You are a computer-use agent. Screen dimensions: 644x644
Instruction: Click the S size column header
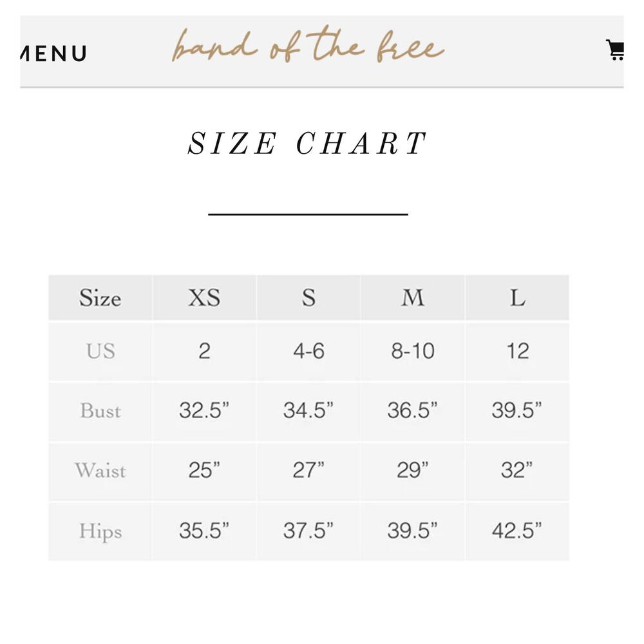pyautogui.click(x=308, y=298)
